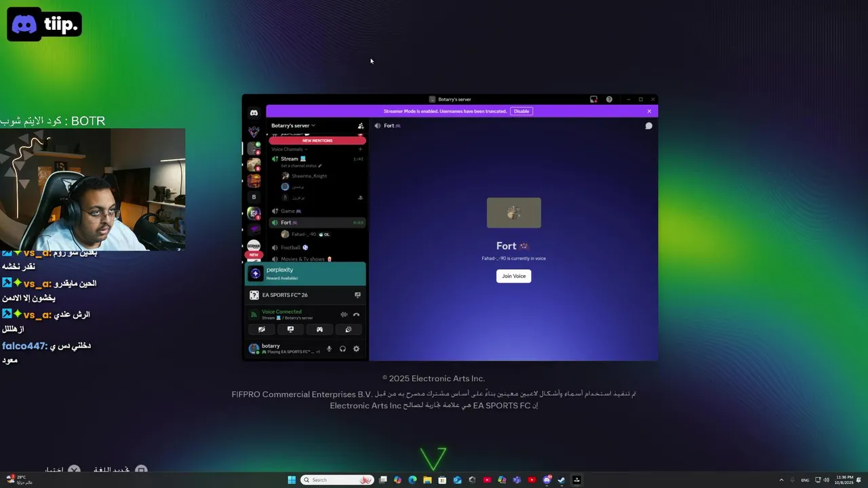
Task: Select the 'B' server icon in sidebar
Action: point(254,197)
